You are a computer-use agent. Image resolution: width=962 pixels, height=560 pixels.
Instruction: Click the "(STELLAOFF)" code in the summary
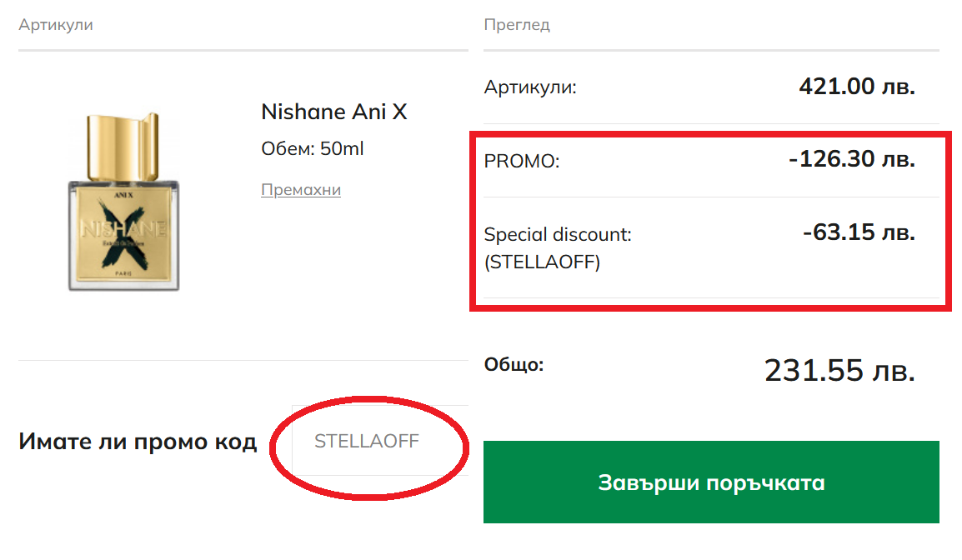coord(542,262)
